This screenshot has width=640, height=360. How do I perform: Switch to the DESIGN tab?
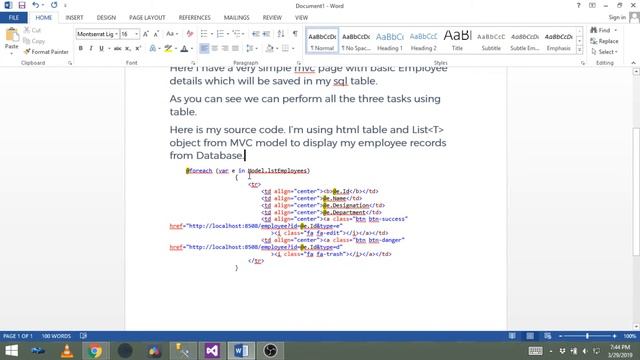point(106,18)
